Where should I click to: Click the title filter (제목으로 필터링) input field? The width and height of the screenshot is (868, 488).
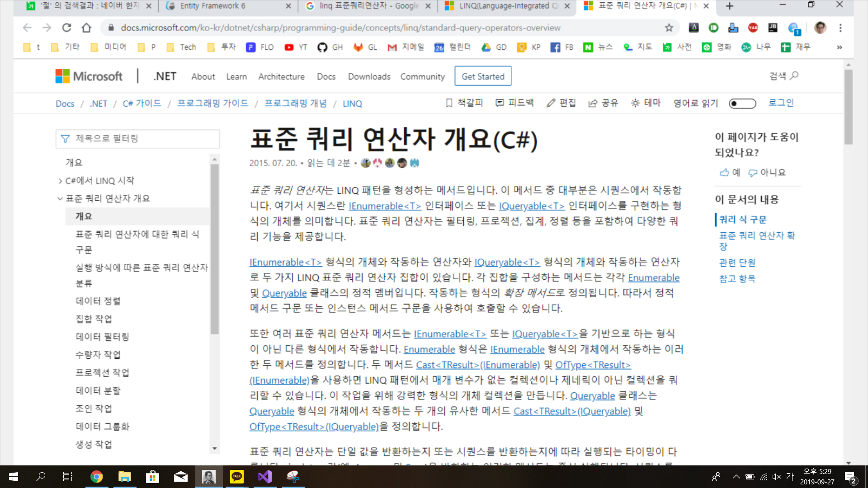(x=138, y=139)
